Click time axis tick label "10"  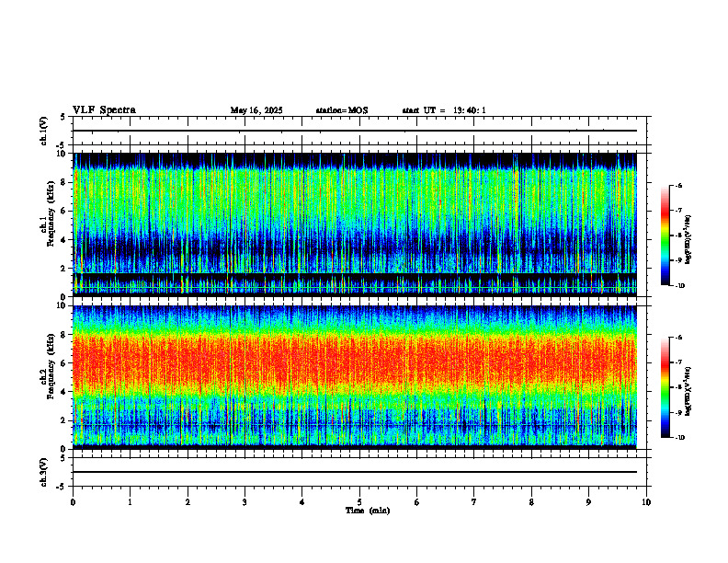646,502
